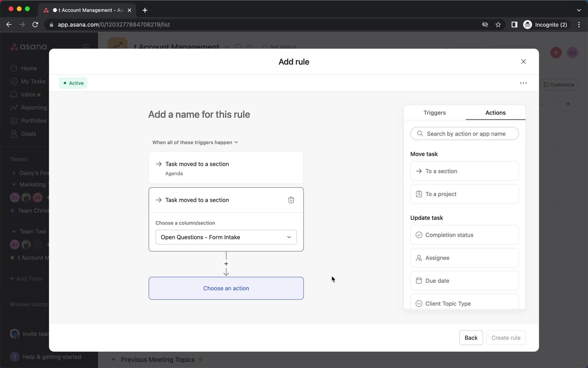Click the add trigger plus button
The width and height of the screenshot is (588, 368).
226,264
